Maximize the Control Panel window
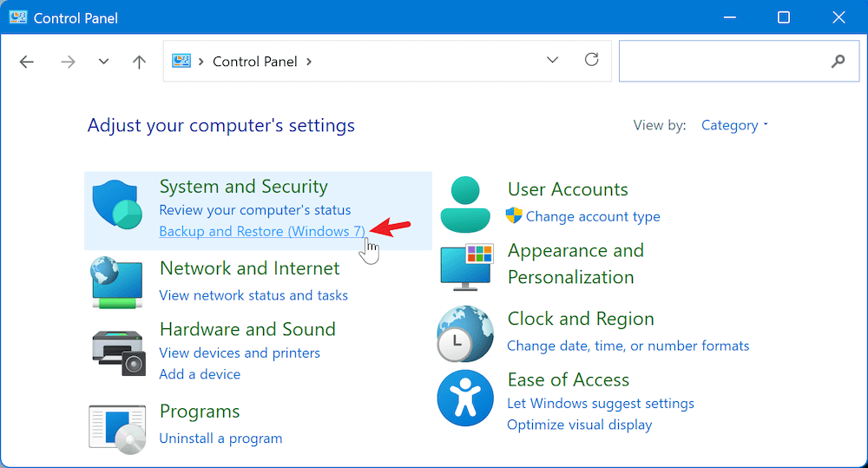This screenshot has width=868, height=468. [x=784, y=17]
